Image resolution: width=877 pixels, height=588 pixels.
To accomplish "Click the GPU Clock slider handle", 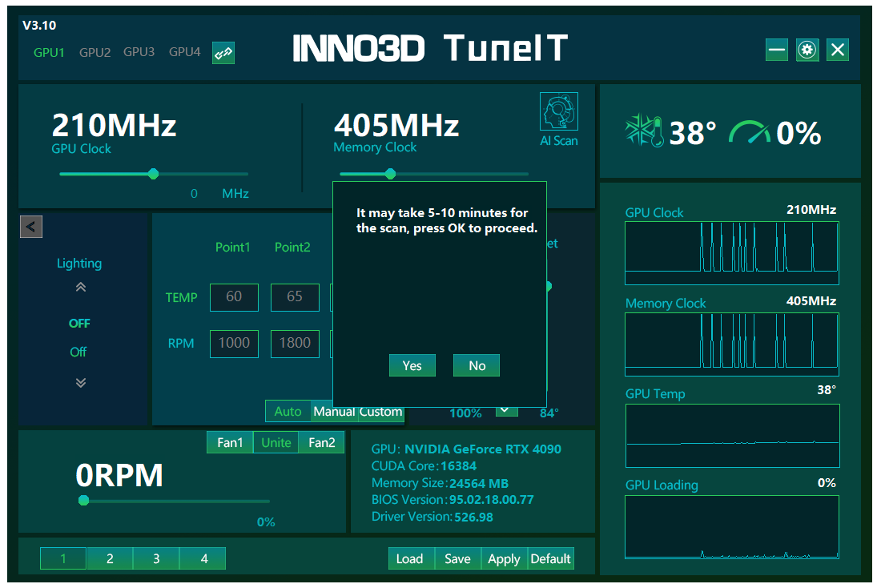I will pyautogui.click(x=153, y=174).
